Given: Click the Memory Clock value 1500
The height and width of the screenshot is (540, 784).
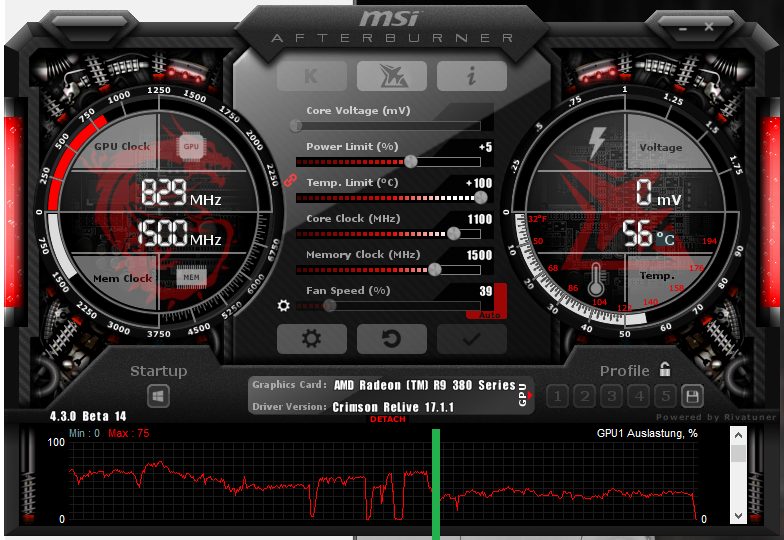Looking at the screenshot, I should point(480,255).
